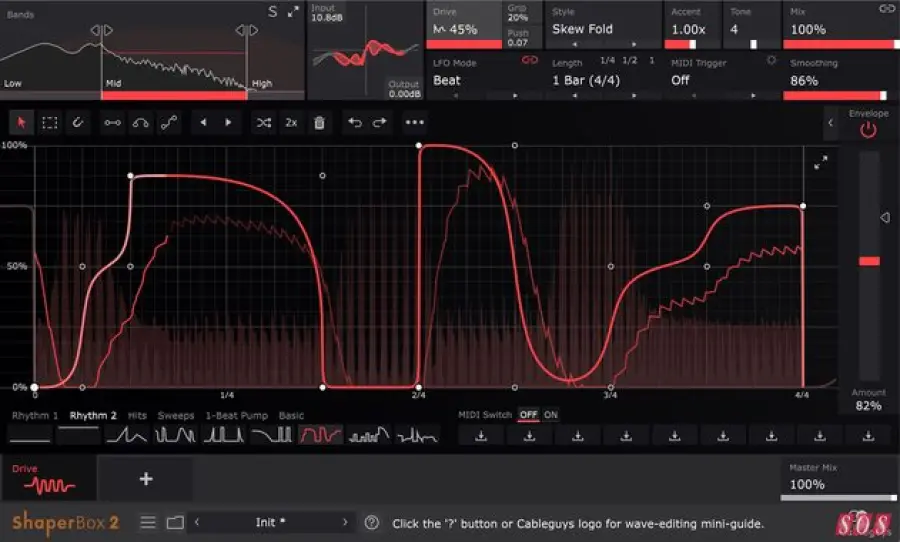Image resolution: width=900 pixels, height=542 pixels.
Task: Open the Length 1 Bar selector
Action: tap(585, 80)
